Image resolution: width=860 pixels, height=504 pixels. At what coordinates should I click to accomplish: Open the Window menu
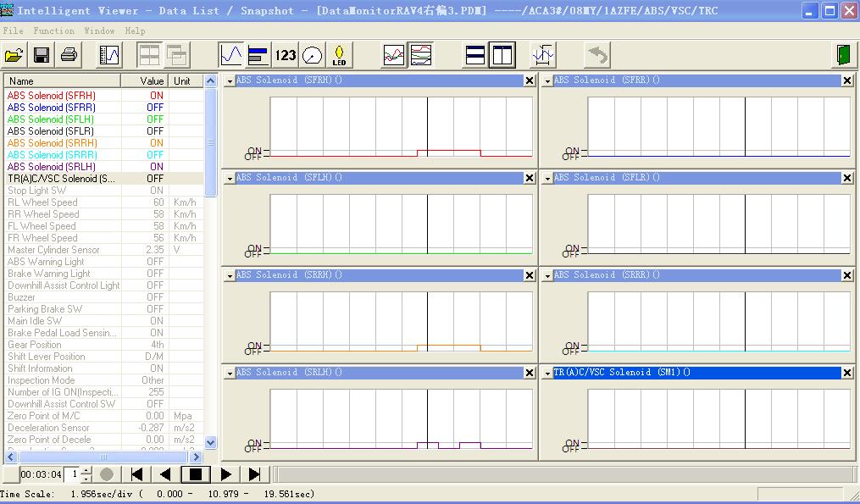[x=99, y=30]
